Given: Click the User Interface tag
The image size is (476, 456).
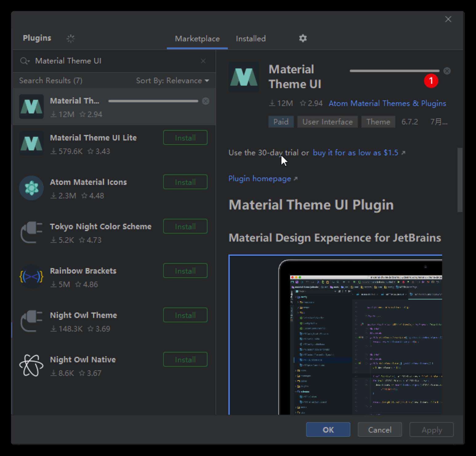Looking at the screenshot, I should point(327,122).
